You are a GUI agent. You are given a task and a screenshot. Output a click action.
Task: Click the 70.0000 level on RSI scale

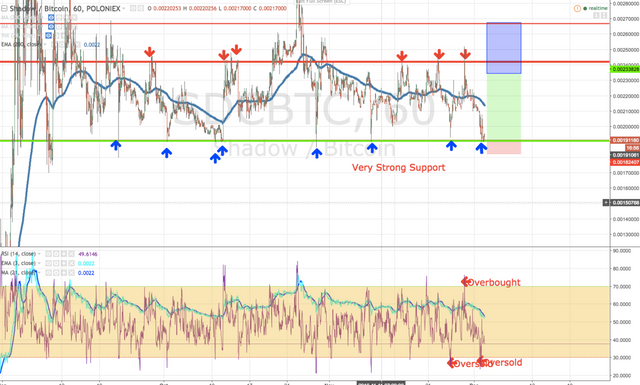pos(622,287)
